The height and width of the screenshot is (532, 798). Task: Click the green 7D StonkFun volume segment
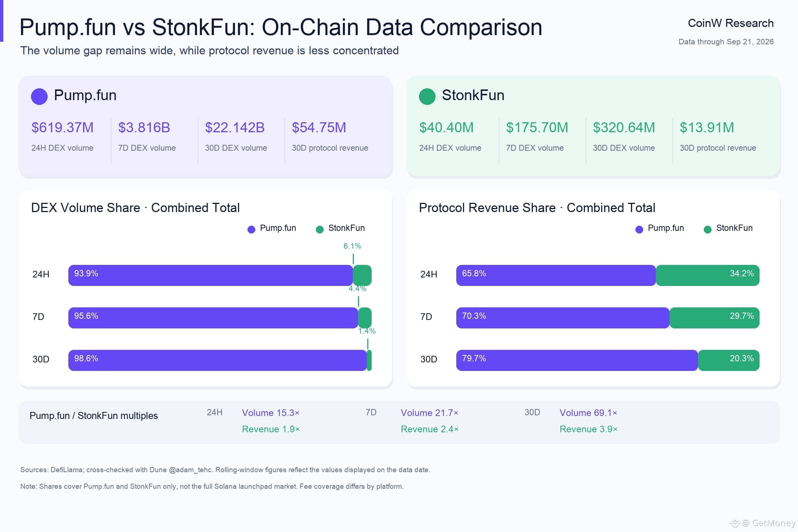(365, 318)
